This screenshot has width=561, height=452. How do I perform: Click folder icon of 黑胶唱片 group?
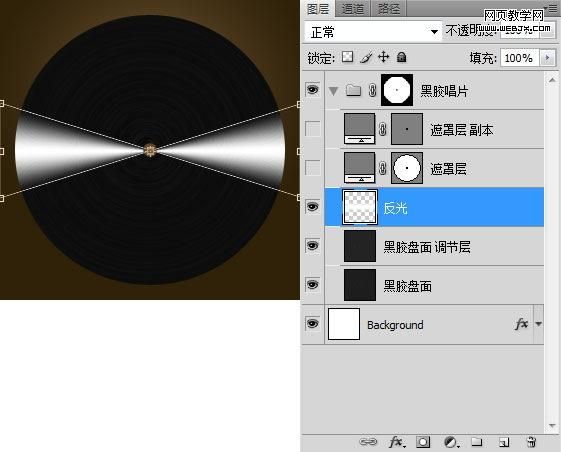coord(353,90)
